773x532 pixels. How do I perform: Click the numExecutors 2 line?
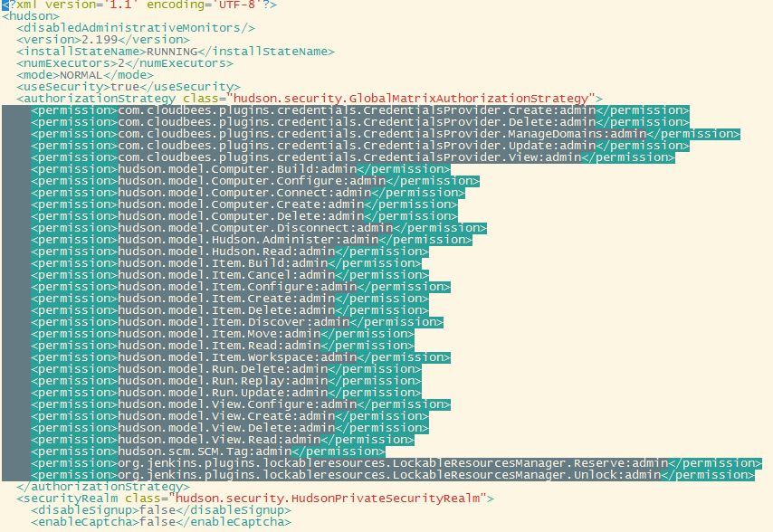[x=125, y=63]
